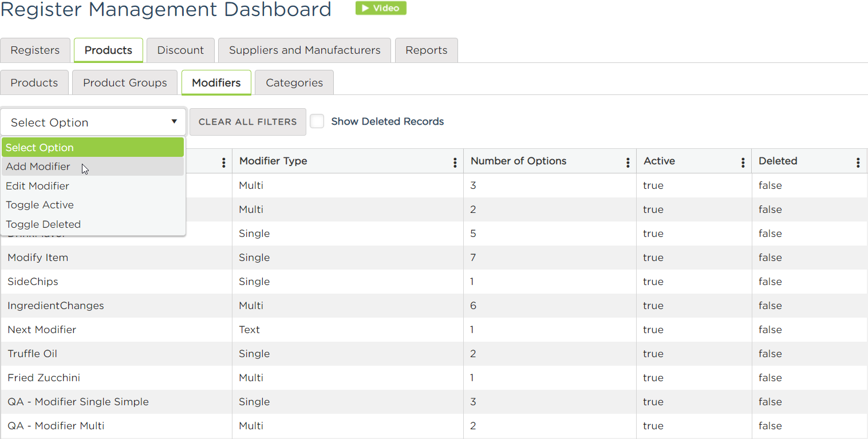Choose Edit Modifier from the dropdown list
This screenshot has height=439, width=868.
tap(37, 186)
